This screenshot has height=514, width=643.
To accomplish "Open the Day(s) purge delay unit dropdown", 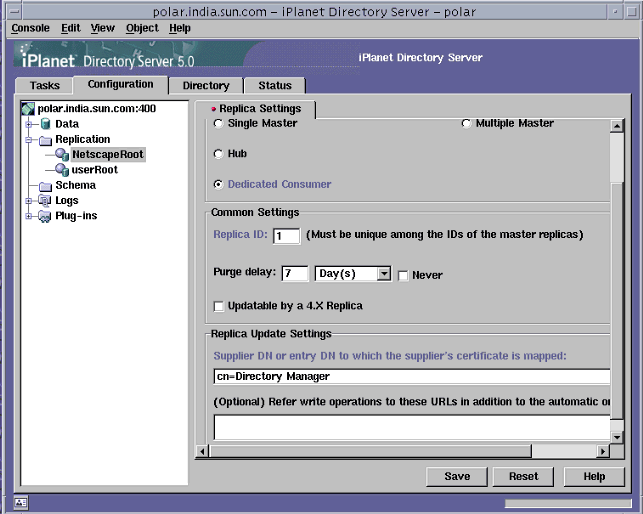I will coord(384,274).
